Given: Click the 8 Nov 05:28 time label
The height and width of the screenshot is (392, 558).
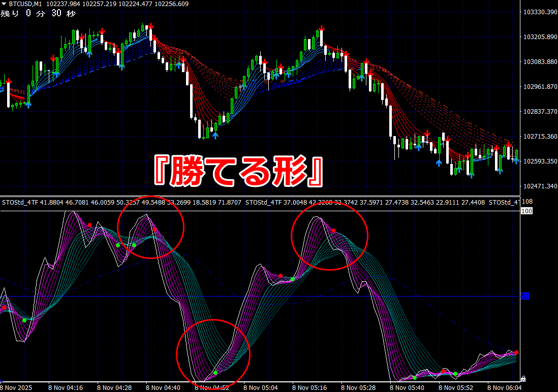Looking at the screenshot, I should (x=358, y=388).
